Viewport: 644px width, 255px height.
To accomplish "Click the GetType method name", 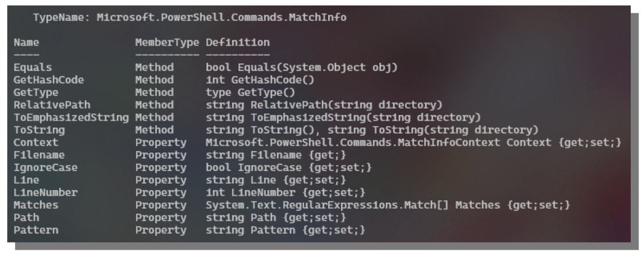I will [33, 92].
